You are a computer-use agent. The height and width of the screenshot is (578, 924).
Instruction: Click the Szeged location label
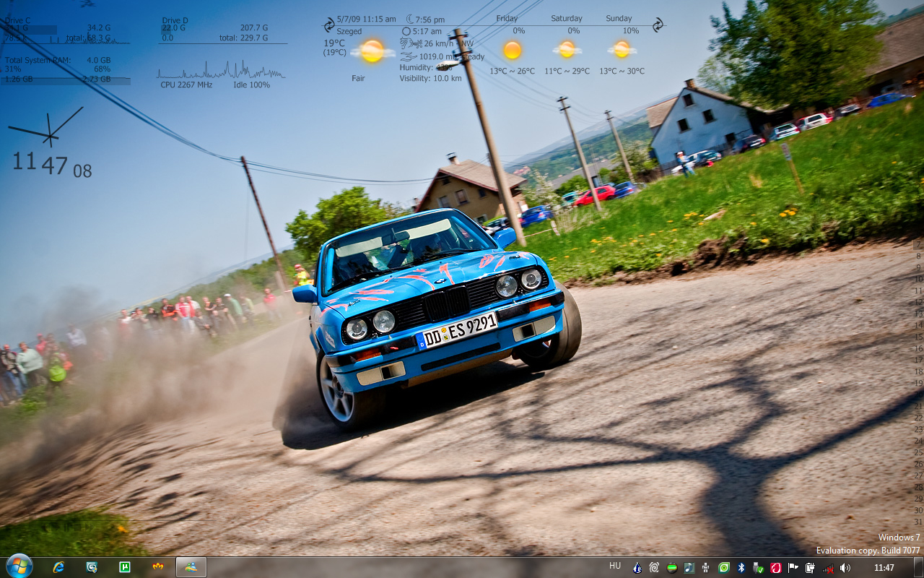349,32
